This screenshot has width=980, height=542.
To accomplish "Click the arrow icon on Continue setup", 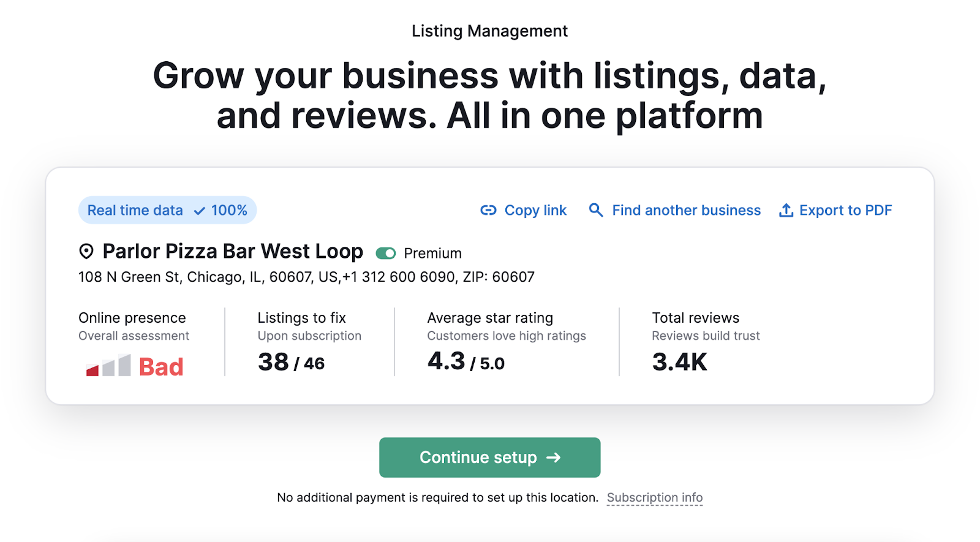I will click(x=554, y=457).
